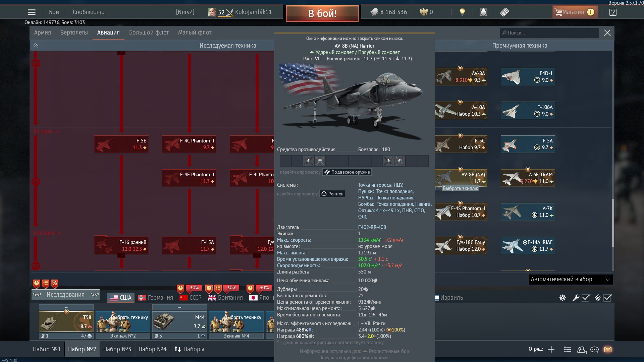Open KokoJambik11 player avatar
Screen dimensions: 644x362
coord(212,12)
